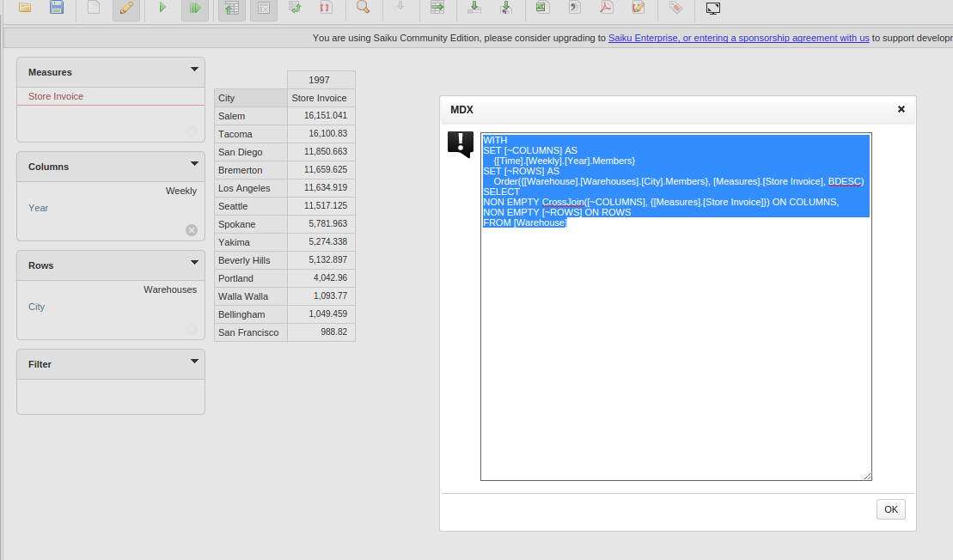Click the City level in Rows
This screenshot has width=953, height=560.
click(36, 307)
